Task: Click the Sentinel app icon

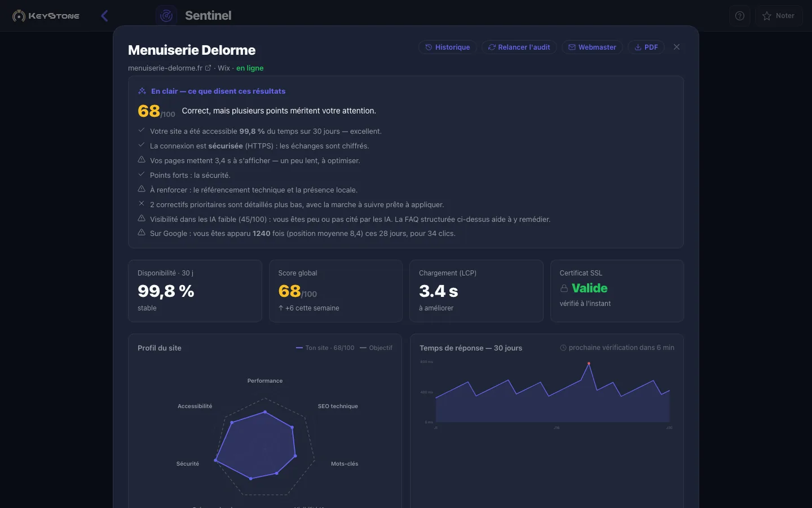Action: coord(166,16)
